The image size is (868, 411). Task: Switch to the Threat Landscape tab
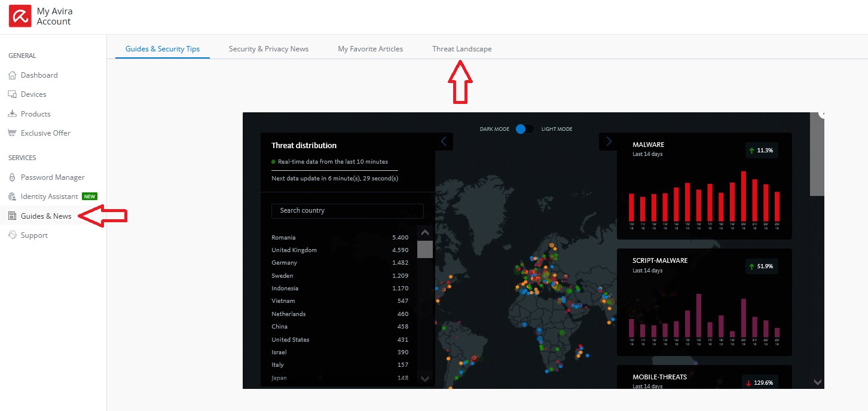[x=461, y=49]
